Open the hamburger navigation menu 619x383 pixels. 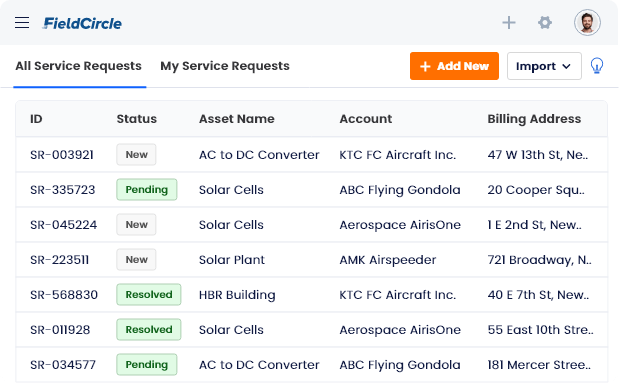pos(22,23)
